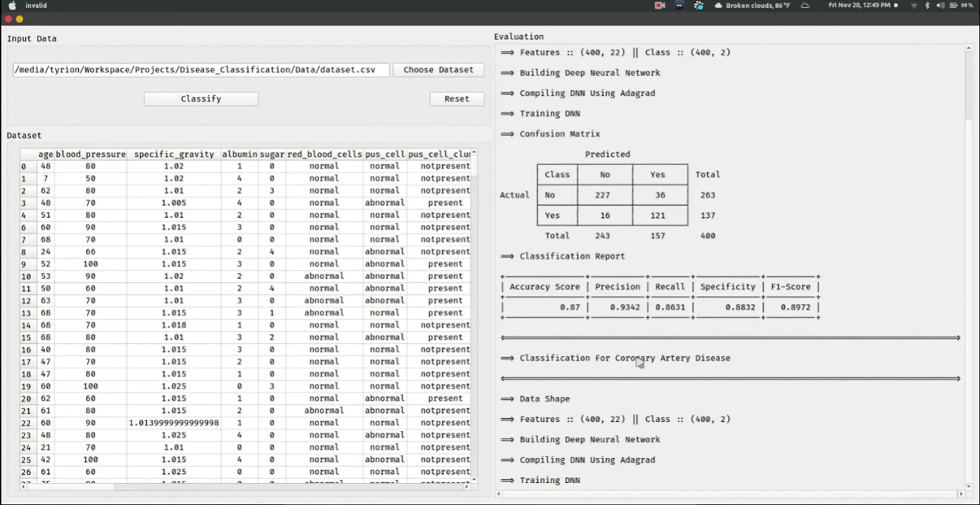Click the 'Classification Report' heading line

click(572, 256)
